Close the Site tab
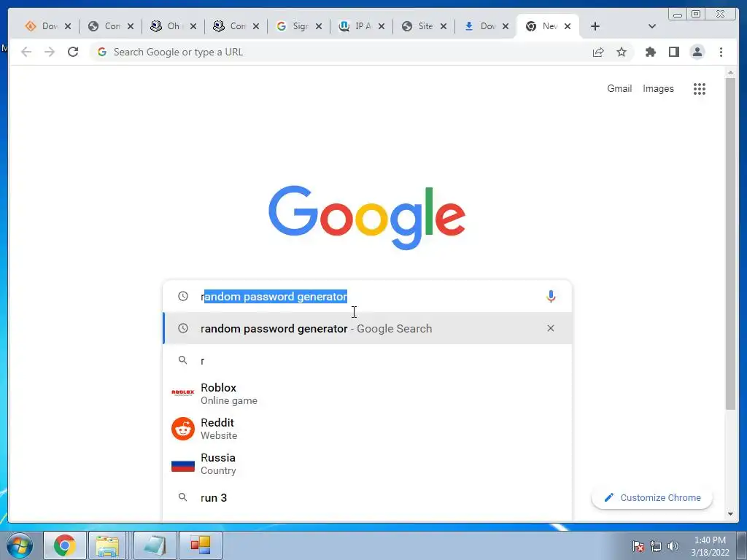Screen dimensions: 747x560 pyautogui.click(x=443, y=26)
